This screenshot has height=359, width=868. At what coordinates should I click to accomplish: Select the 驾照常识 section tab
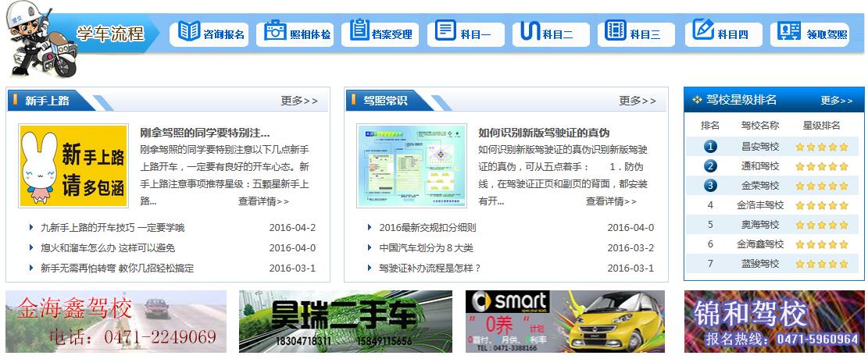coord(384,101)
